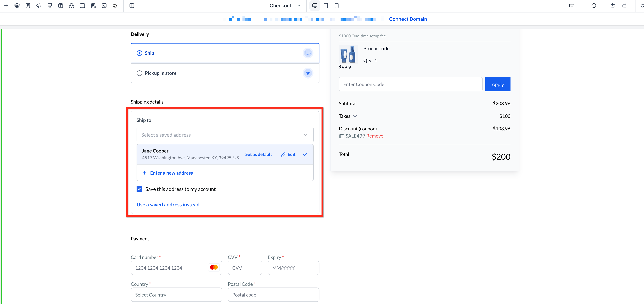Open the three-circles color theme icon

[x=72, y=5]
